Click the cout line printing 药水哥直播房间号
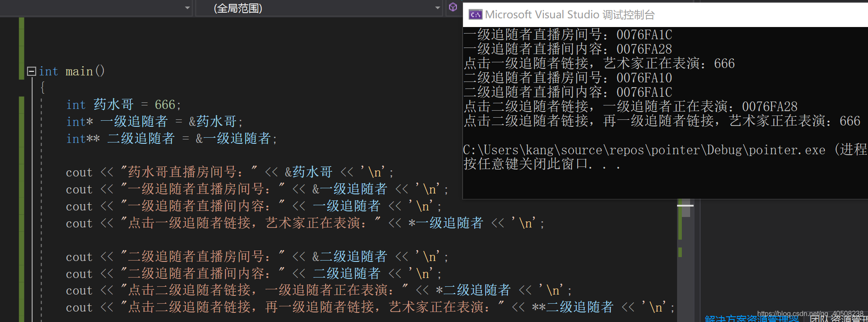868x322 pixels. [x=230, y=172]
